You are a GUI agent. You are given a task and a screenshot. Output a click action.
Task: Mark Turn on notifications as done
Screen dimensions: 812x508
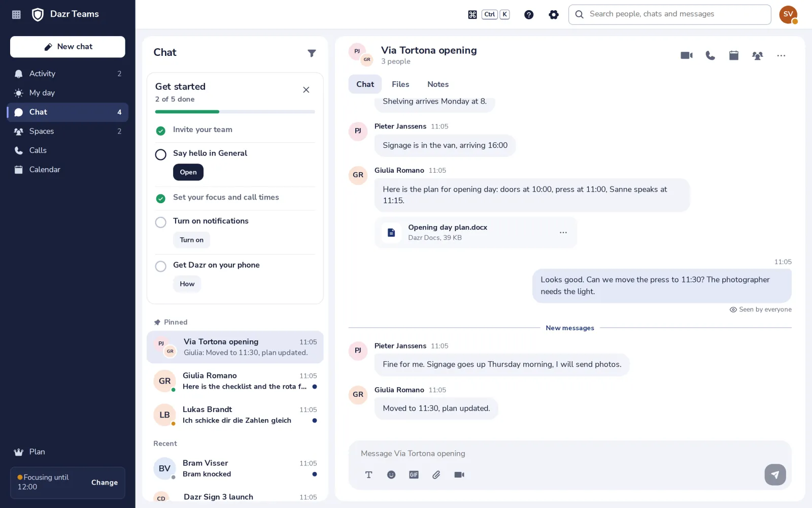coord(160,222)
